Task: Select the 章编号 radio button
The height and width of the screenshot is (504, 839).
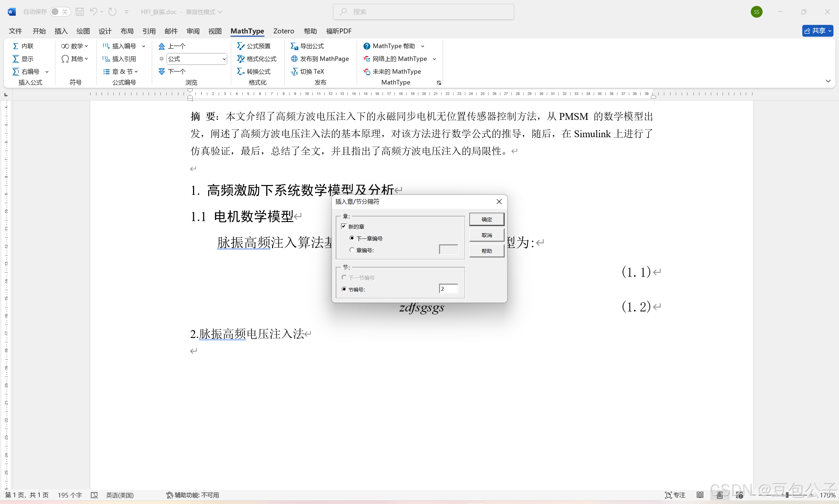Action: tap(352, 250)
